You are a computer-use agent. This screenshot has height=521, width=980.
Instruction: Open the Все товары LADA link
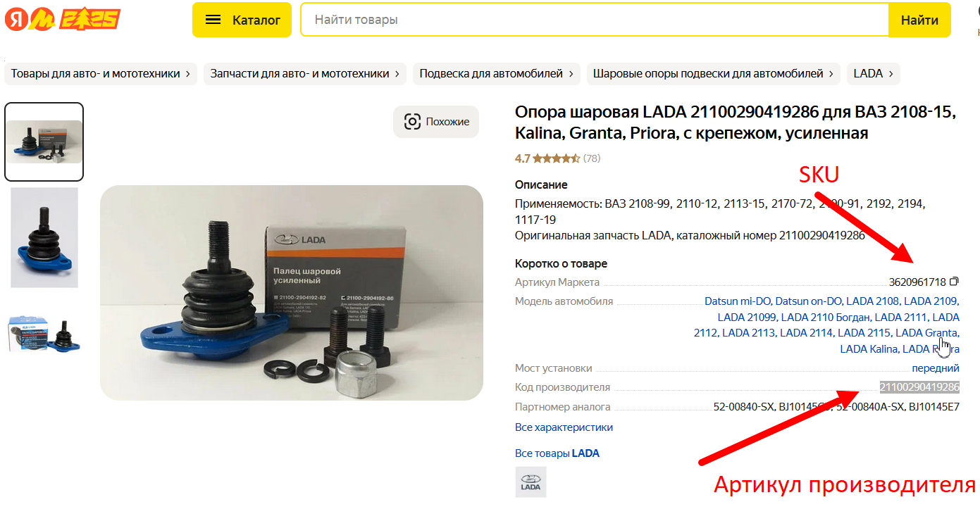(x=557, y=453)
